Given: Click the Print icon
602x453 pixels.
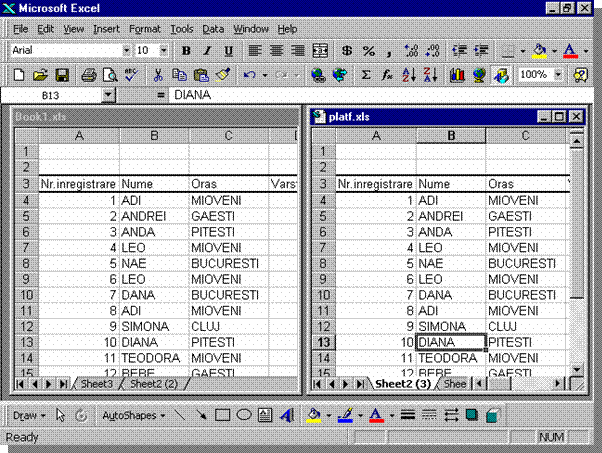Looking at the screenshot, I should [x=88, y=75].
